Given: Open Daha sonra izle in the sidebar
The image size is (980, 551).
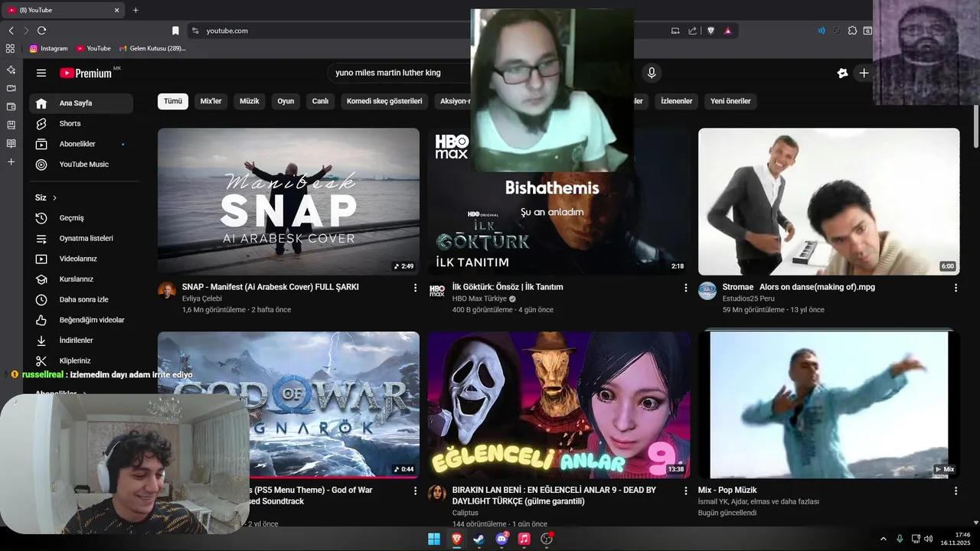Looking at the screenshot, I should tap(81, 299).
